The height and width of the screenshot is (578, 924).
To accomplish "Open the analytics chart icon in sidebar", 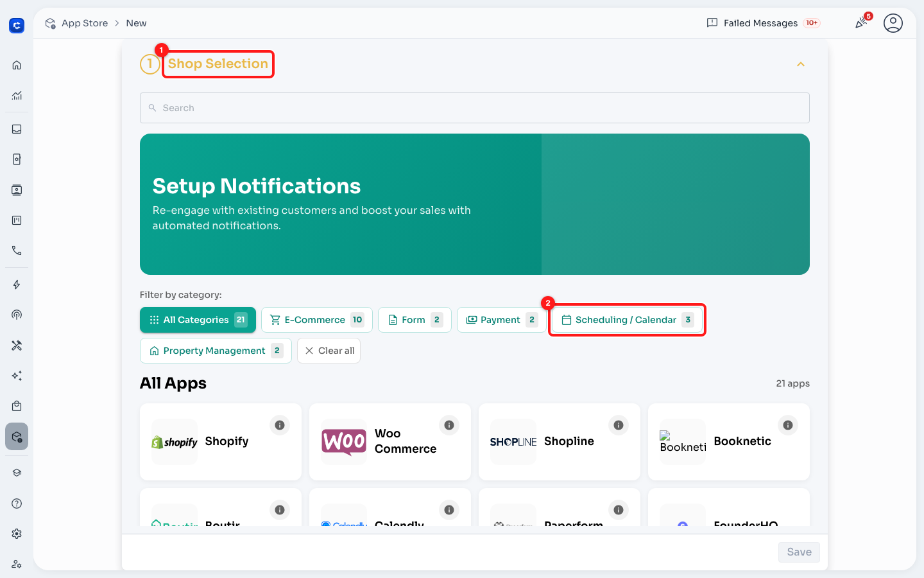I will tap(17, 96).
